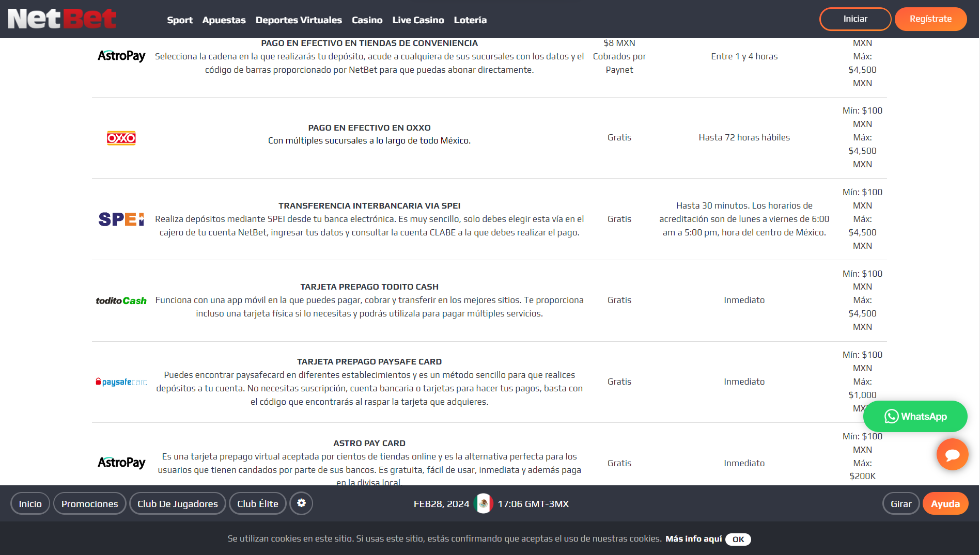
Task: Click TARJETA PREPAGO PAYSAFE CARD heading
Action: pos(369,361)
